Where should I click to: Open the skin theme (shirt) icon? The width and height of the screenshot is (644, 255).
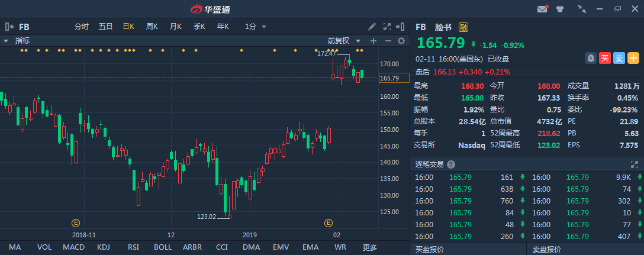(x=560, y=9)
